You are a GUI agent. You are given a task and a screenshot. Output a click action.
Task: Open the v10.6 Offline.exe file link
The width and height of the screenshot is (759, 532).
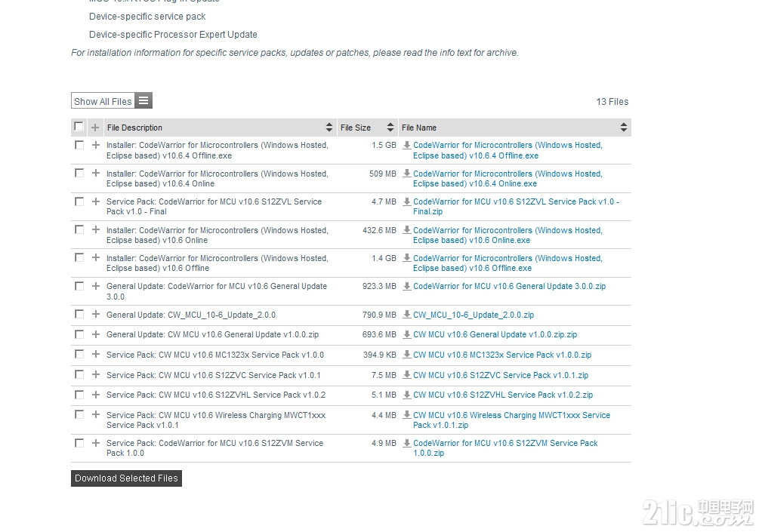pos(508,263)
